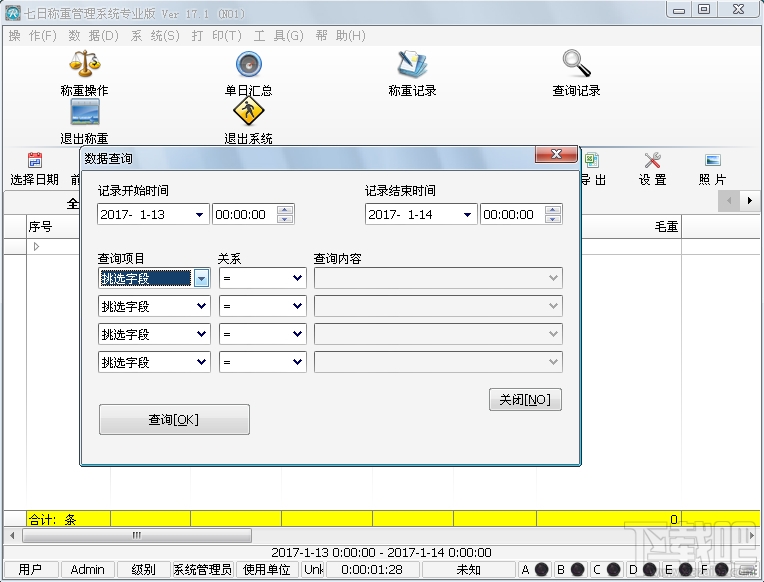Screen dimensions: 764x582
Task: Increase start time with up spinner
Action: click(x=285, y=210)
